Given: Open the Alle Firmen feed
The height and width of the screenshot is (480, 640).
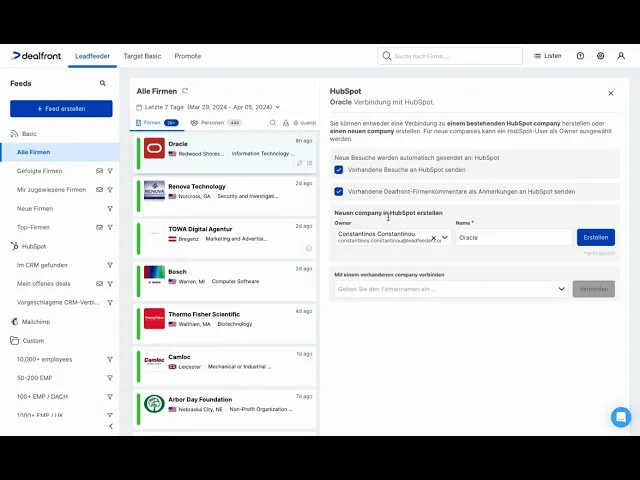Looking at the screenshot, I should (60, 152).
